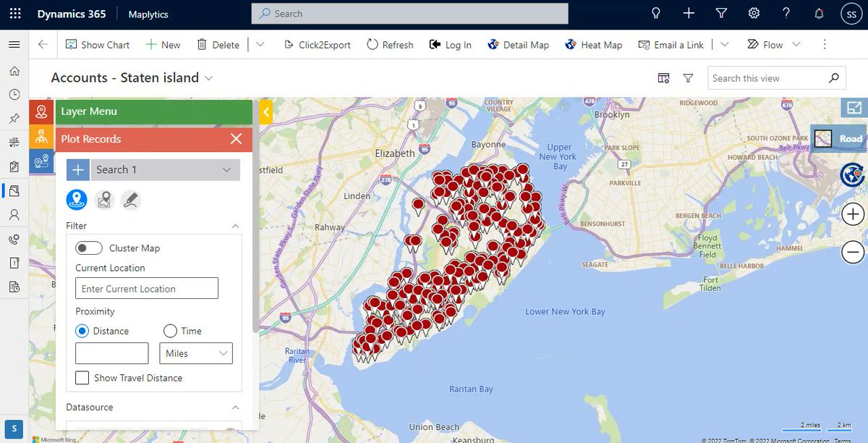The image size is (868, 443).
Task: Click the Enter Current Location input field
Action: 146,288
